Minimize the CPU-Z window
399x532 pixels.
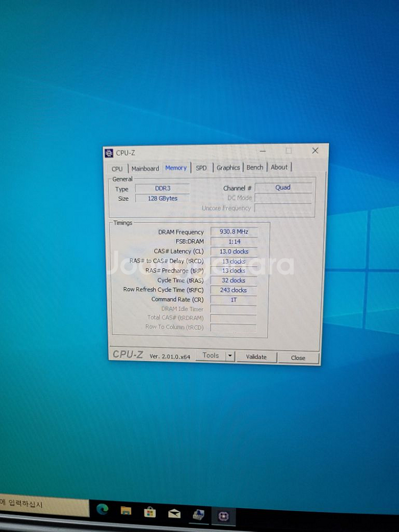(x=263, y=151)
